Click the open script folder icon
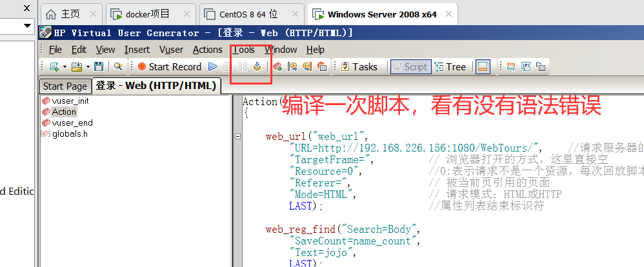Screen dimensions: 644x267 pyautogui.click(x=76, y=66)
